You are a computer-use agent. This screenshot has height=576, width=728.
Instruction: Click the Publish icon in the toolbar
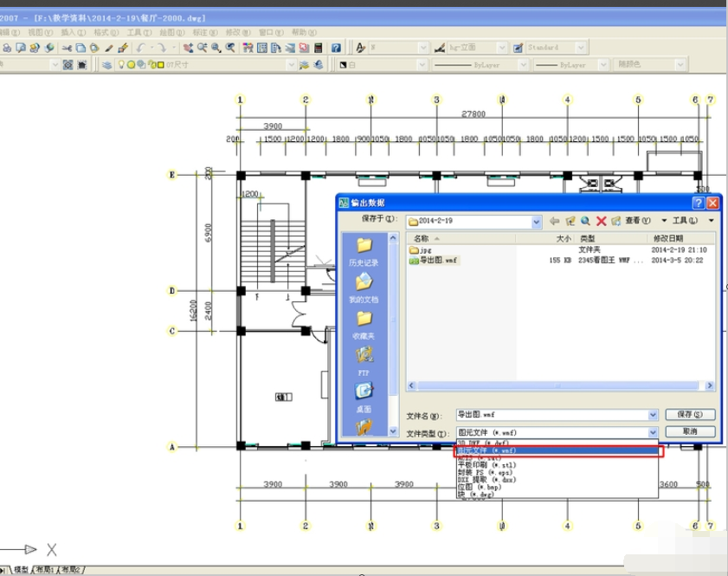(x=35, y=48)
